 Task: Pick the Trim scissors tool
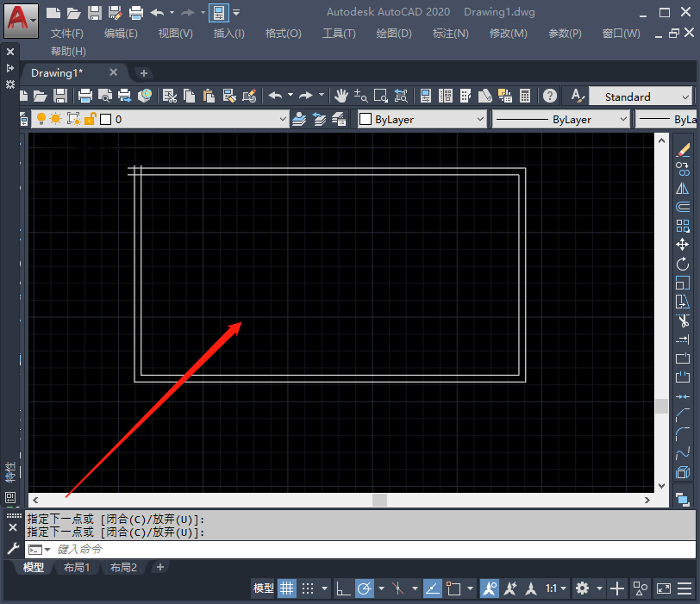coord(683,321)
